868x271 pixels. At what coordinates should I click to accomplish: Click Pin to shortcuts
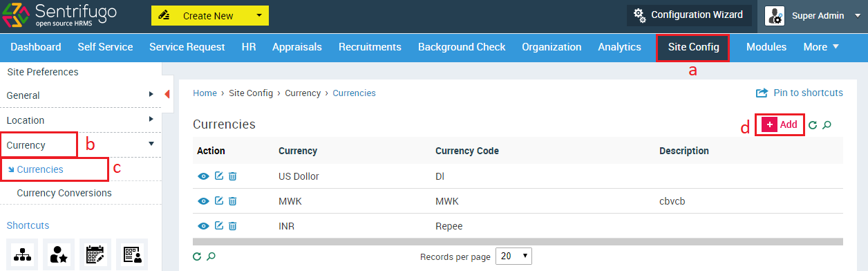tap(800, 93)
